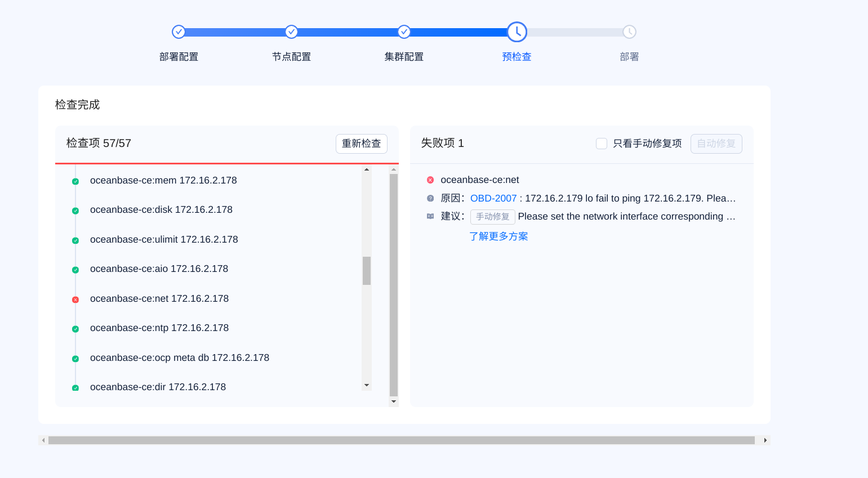Click red failed icon for oceanbase-ce:net 172.16.2.178
This screenshot has height=478, width=868.
tap(75, 300)
